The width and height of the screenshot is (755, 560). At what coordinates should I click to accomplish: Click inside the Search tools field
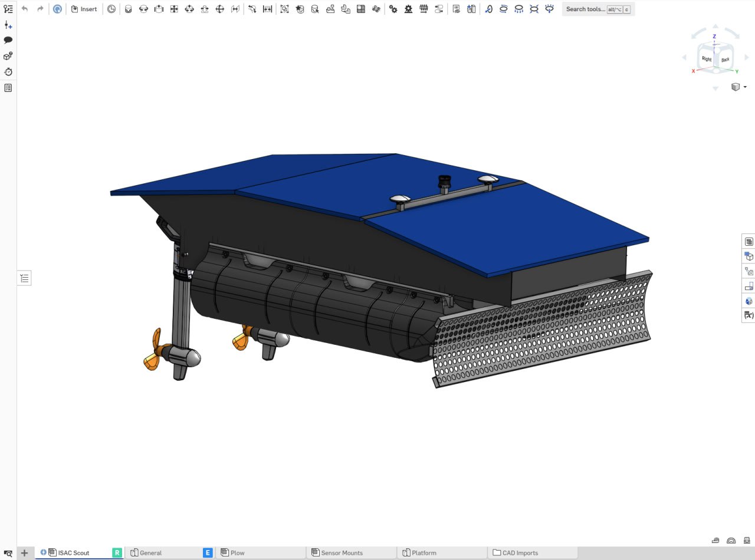click(x=598, y=9)
